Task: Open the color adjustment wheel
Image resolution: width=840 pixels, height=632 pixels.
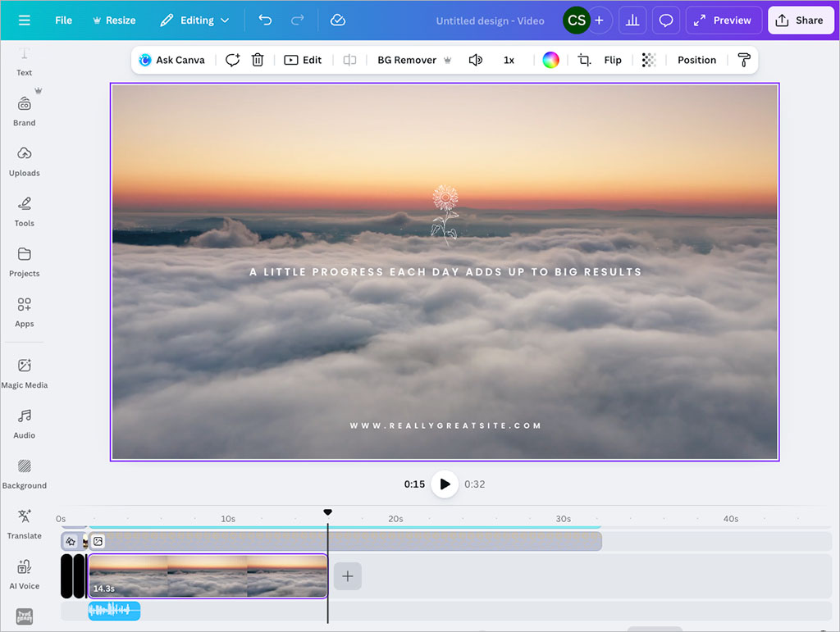Action: [550, 60]
